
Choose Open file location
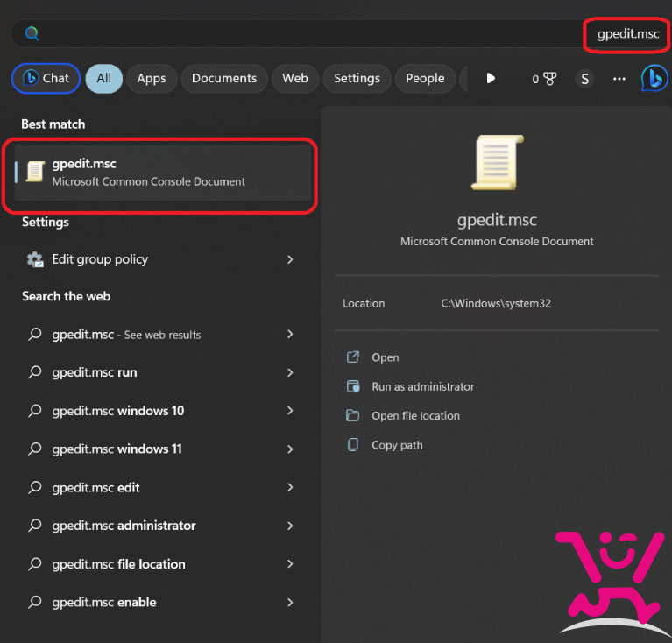(x=415, y=416)
